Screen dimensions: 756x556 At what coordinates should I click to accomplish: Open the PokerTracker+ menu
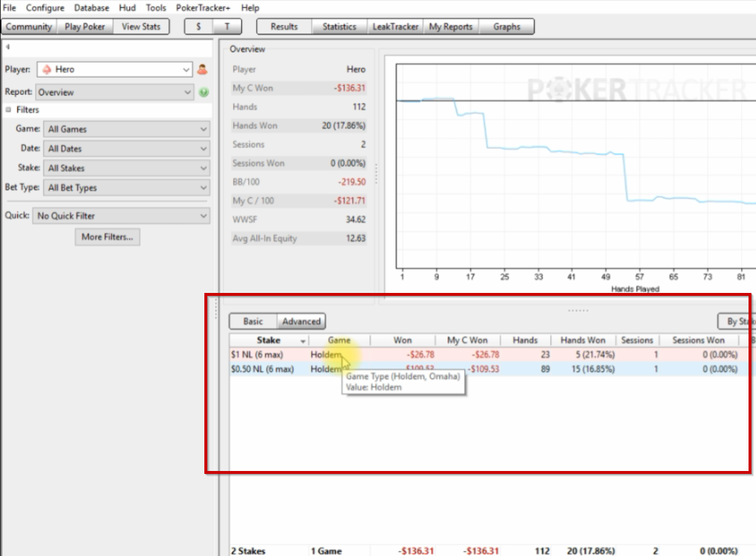coord(203,8)
